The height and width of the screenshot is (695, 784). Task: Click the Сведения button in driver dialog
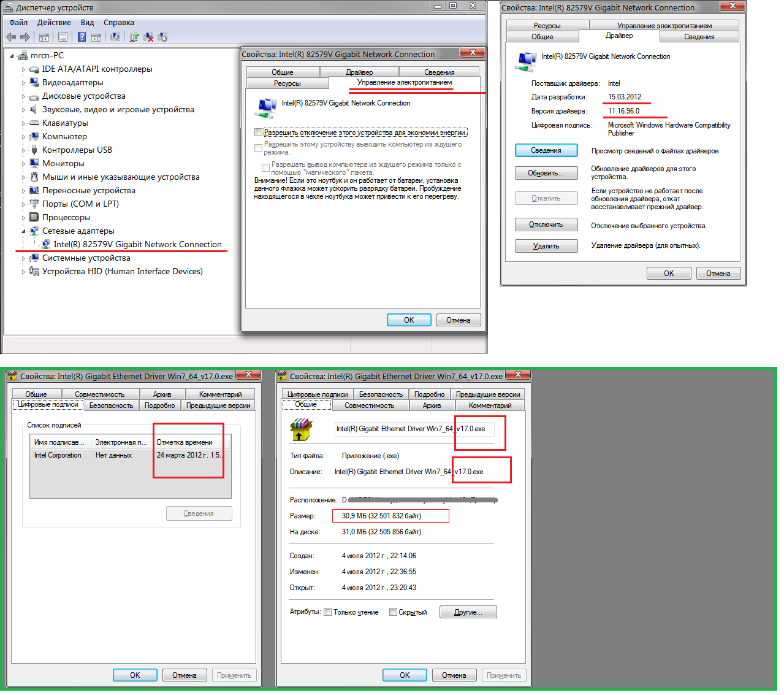click(x=546, y=150)
